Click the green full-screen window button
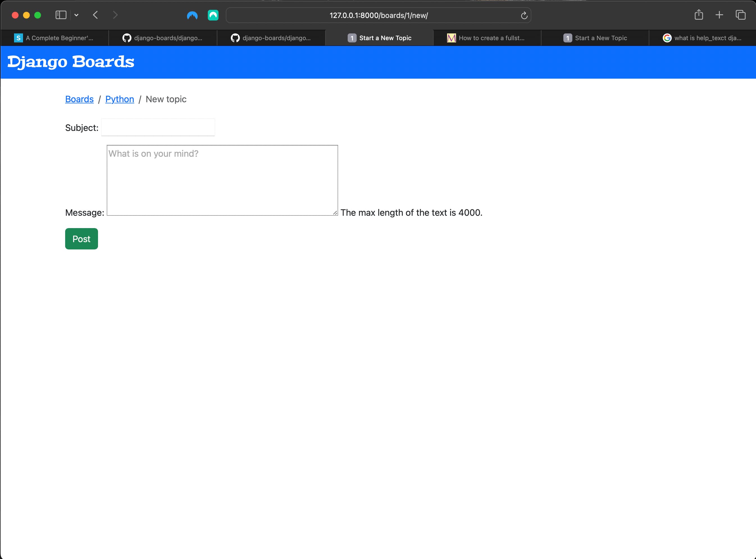The height and width of the screenshot is (559, 756). pyautogui.click(x=38, y=15)
